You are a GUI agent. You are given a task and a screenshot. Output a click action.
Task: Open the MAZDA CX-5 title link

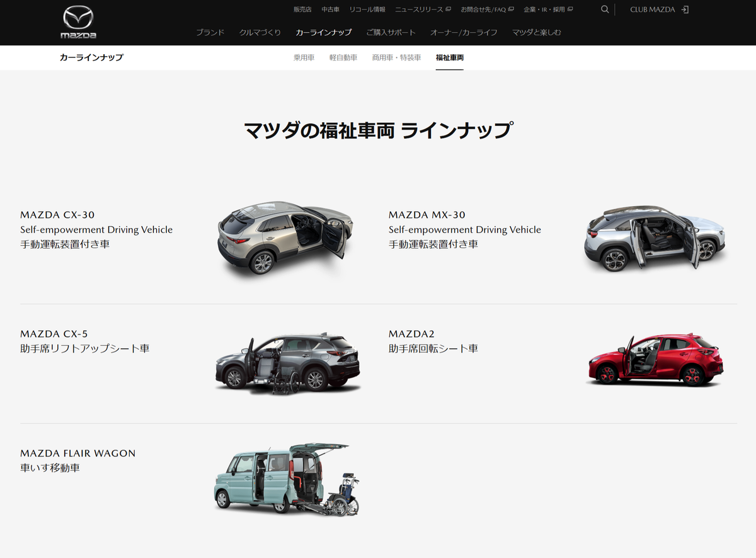[x=54, y=334]
